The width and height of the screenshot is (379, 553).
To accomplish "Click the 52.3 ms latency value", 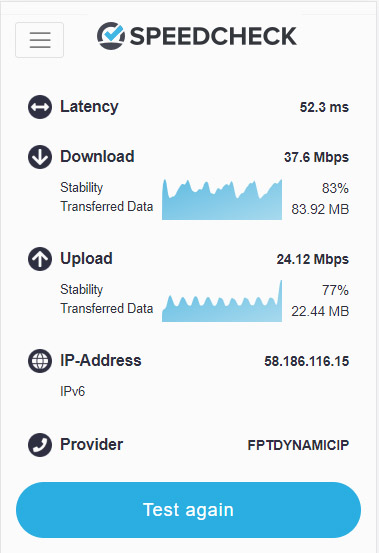I will [x=324, y=107].
